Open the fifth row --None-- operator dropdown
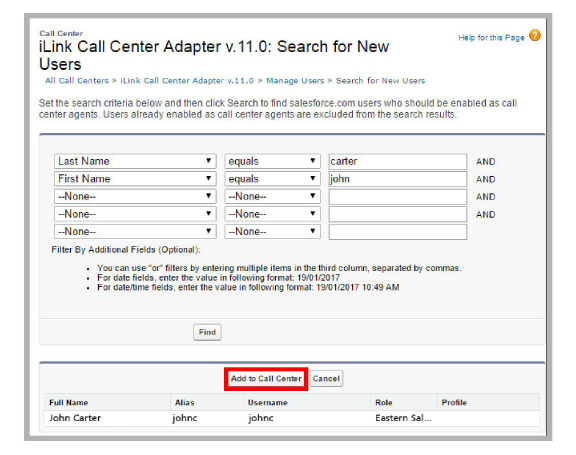 pyautogui.click(x=272, y=232)
